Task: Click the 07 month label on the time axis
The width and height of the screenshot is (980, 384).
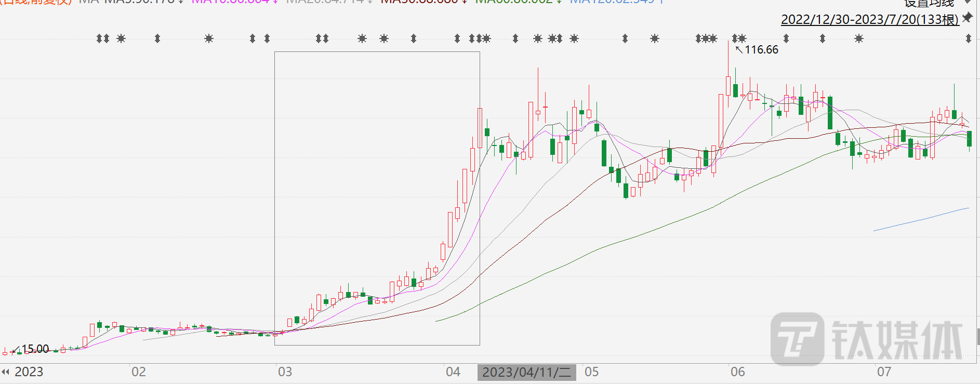Action: coord(884,372)
